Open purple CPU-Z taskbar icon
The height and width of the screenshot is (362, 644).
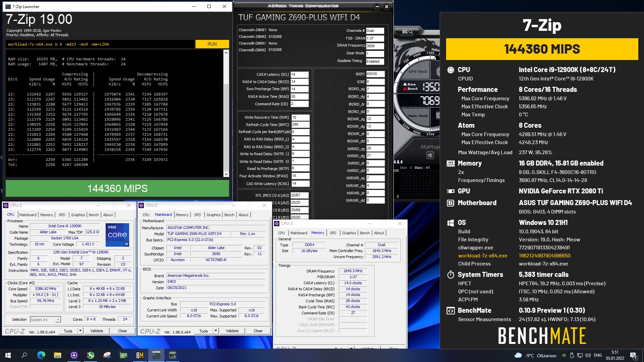pos(74,355)
